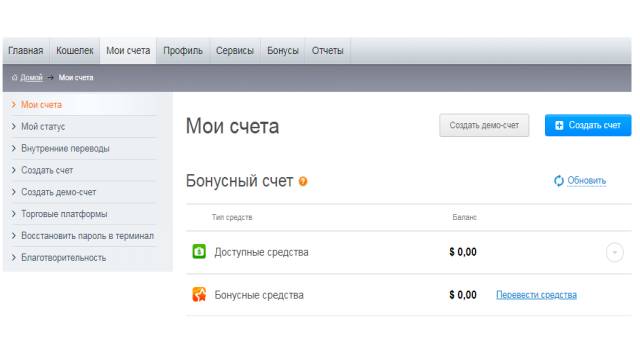Open the Профиль tab
This screenshot has width=640, height=360.
tap(183, 51)
